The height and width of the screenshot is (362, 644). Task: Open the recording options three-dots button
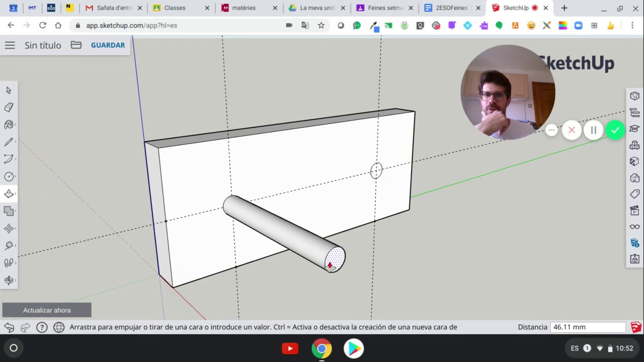tap(551, 130)
